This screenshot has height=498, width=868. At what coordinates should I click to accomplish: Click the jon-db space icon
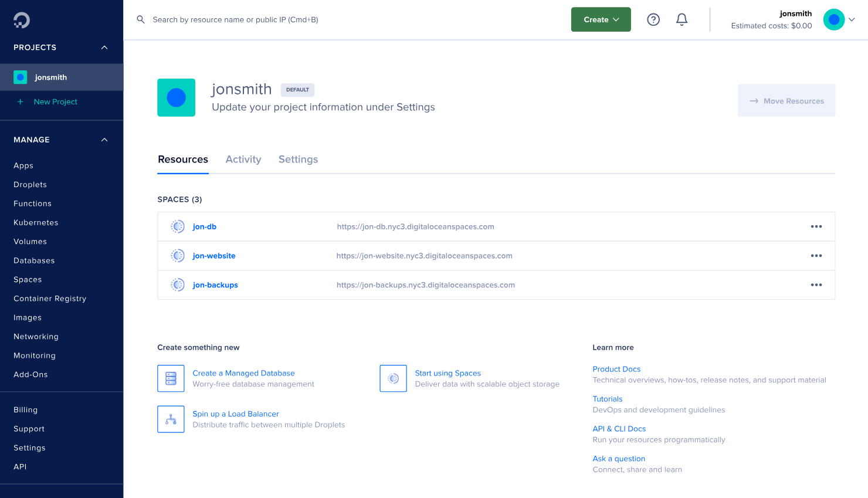tap(177, 226)
